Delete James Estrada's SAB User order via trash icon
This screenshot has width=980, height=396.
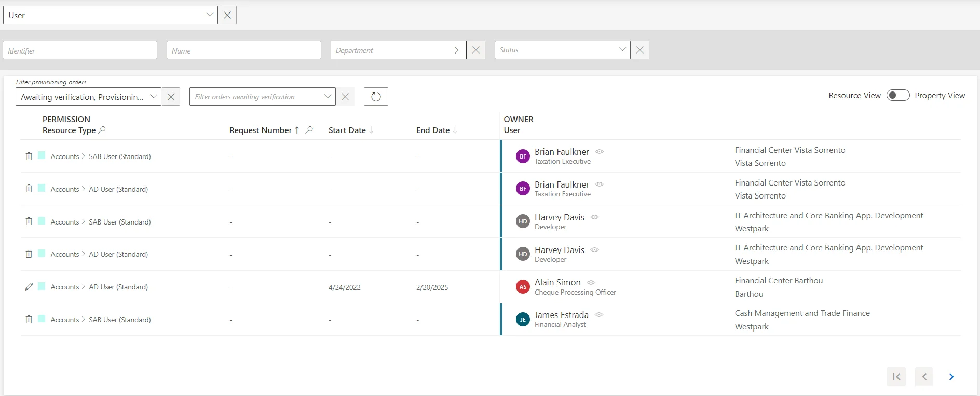pyautogui.click(x=29, y=319)
